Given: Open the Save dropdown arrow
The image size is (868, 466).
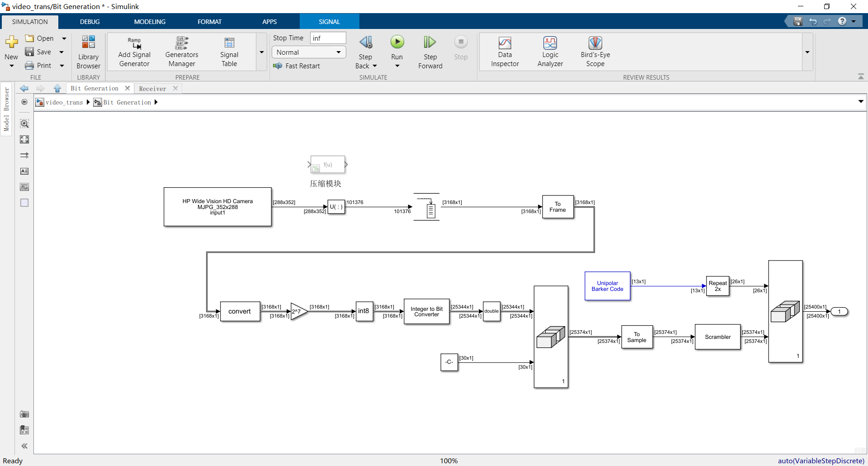Looking at the screenshot, I should (61, 52).
